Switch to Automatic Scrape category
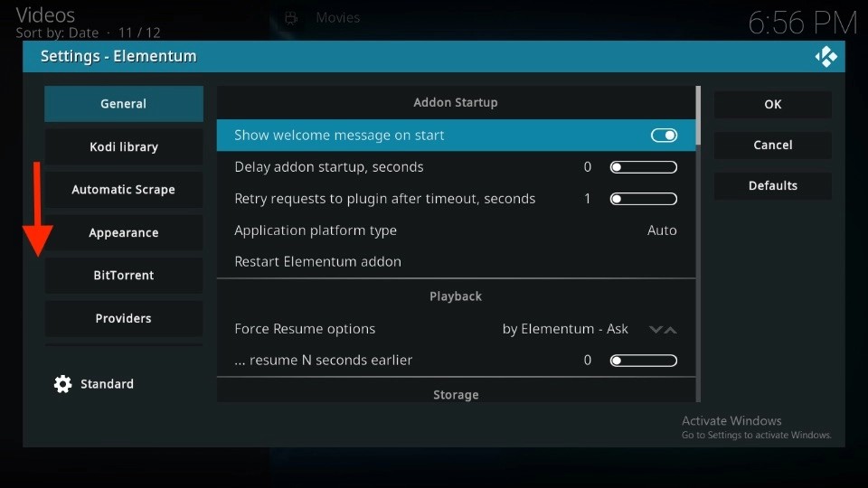The image size is (868, 488). [x=124, y=189]
